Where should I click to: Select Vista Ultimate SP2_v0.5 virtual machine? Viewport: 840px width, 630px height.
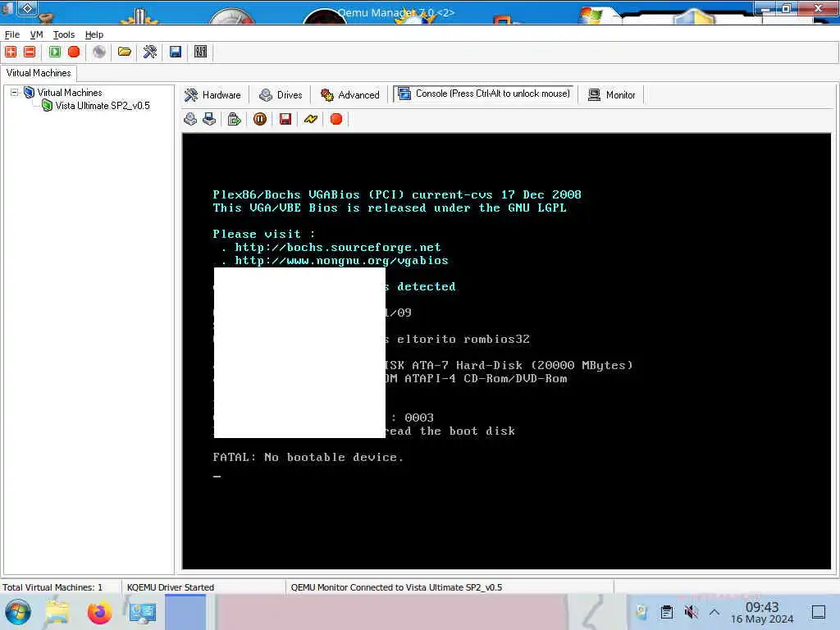103,106
